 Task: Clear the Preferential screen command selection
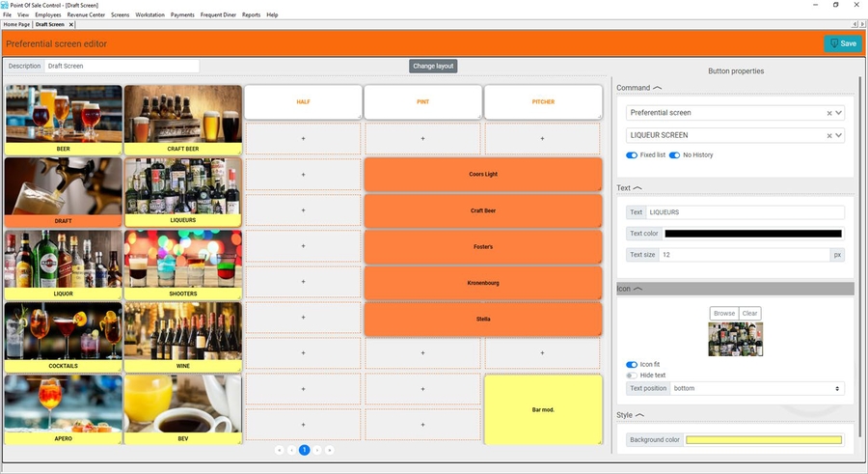pyautogui.click(x=829, y=113)
